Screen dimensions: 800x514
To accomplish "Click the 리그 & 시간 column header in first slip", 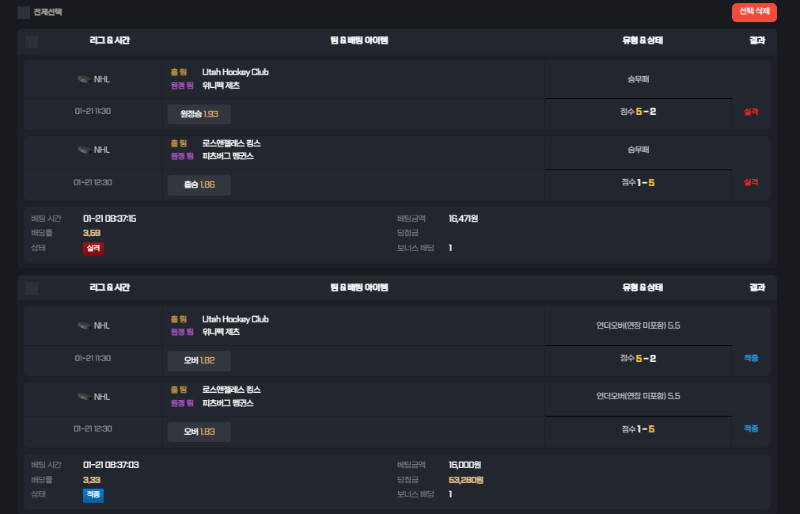I will click(110, 41).
